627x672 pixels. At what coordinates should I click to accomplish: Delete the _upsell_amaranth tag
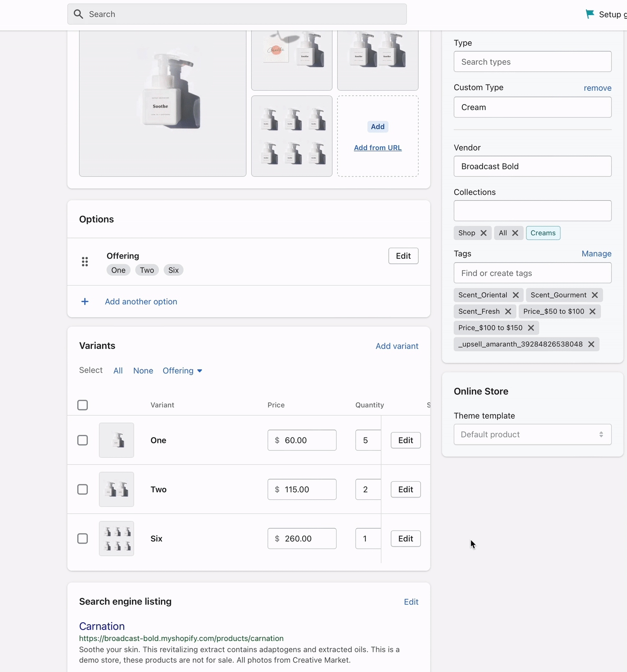click(591, 344)
